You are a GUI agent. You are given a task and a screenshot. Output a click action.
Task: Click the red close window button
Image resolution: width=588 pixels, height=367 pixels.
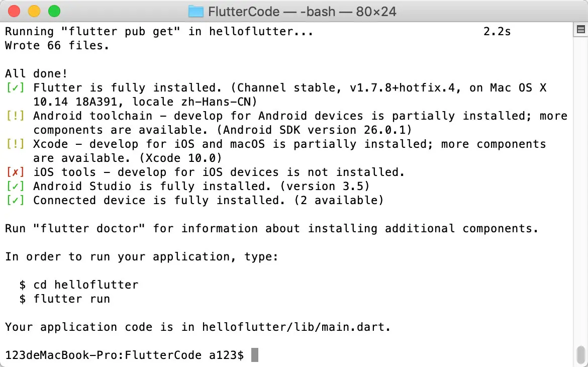(14, 11)
